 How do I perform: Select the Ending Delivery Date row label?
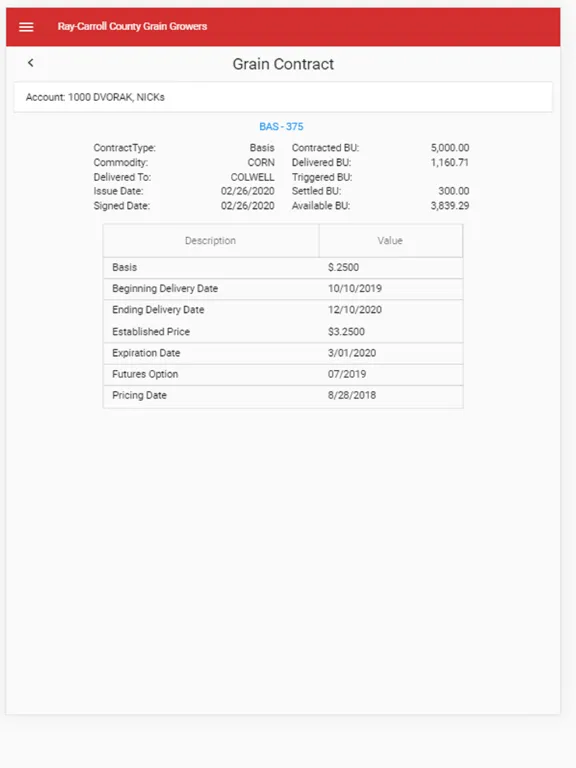point(158,310)
